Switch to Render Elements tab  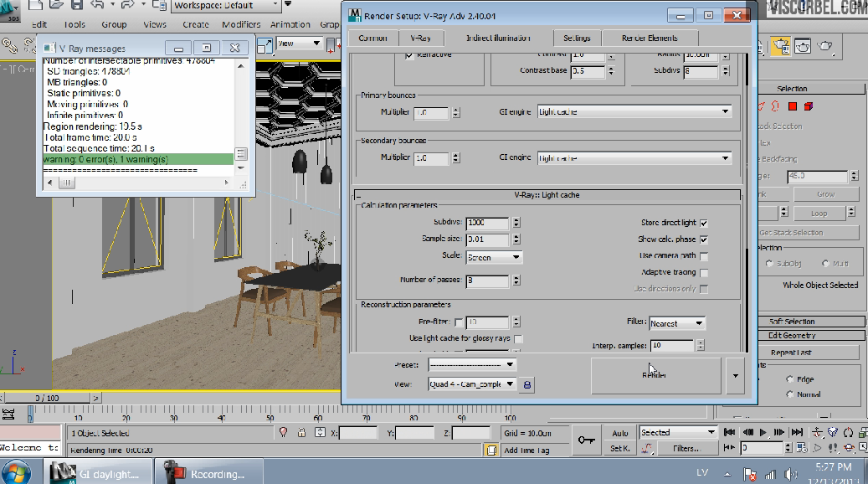click(x=650, y=38)
